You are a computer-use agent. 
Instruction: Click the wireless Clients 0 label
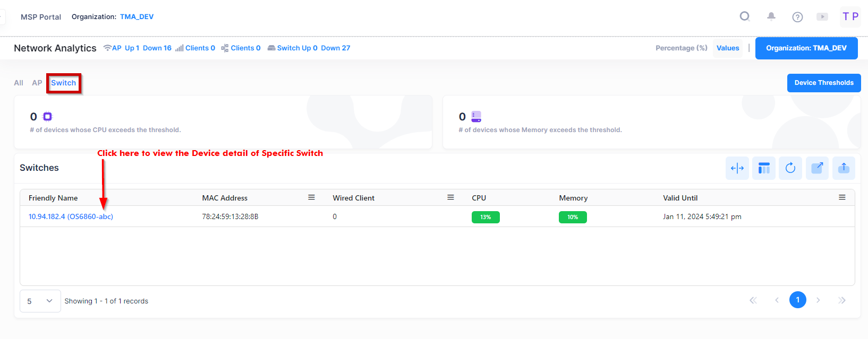[x=200, y=48]
